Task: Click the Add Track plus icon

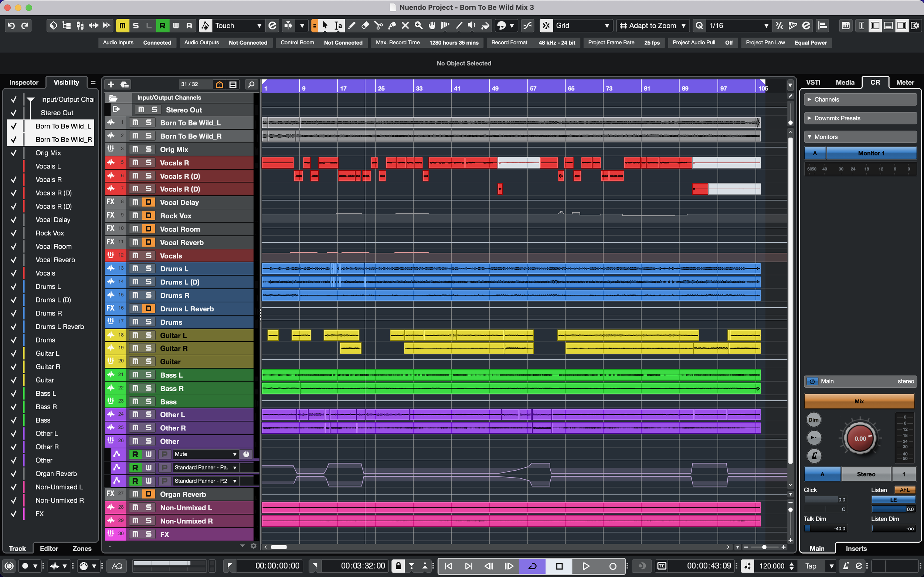Action: click(x=111, y=84)
